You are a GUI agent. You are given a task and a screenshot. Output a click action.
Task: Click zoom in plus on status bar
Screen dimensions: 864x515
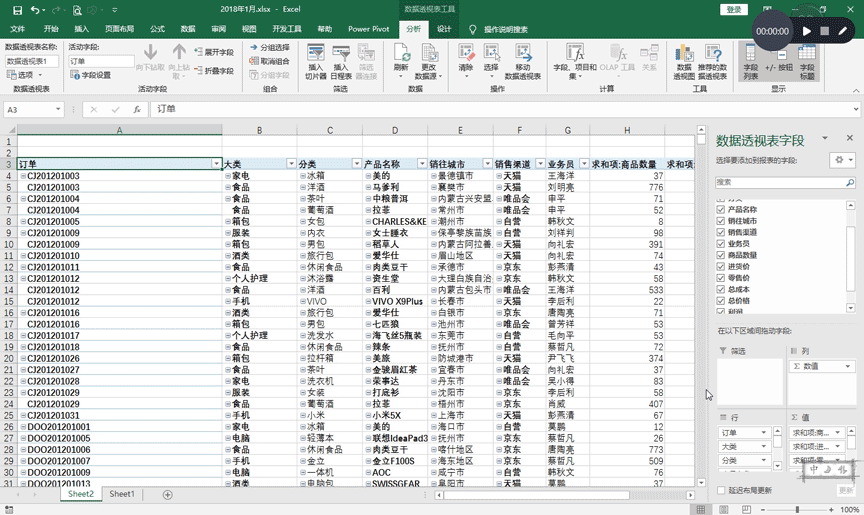[831, 510]
